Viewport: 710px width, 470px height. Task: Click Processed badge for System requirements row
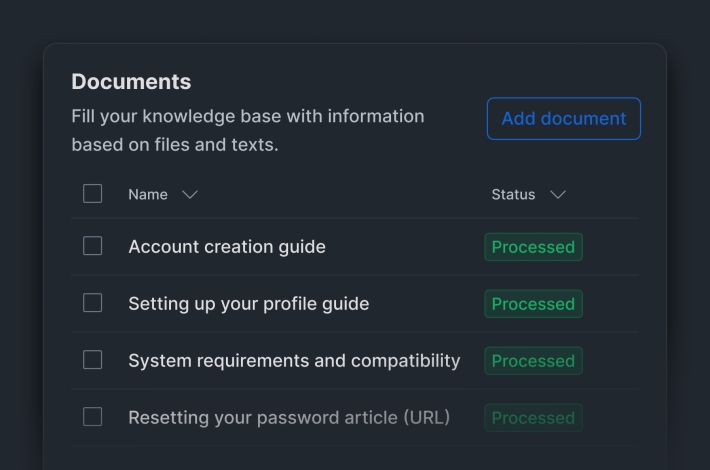click(x=533, y=361)
